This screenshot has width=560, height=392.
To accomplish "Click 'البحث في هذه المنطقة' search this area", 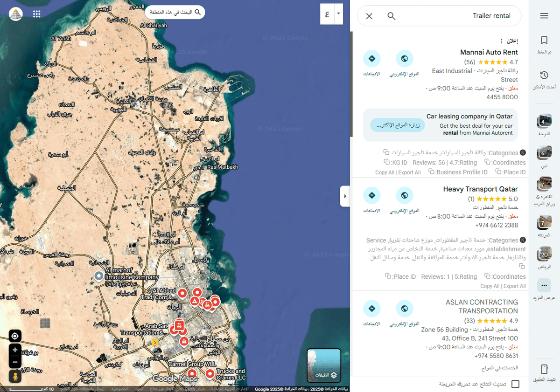I will point(175,12).
